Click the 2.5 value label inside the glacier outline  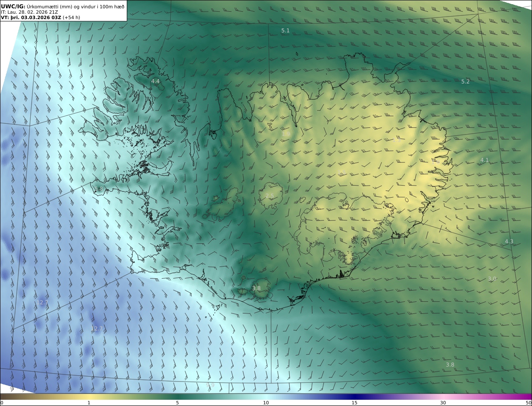click(270, 196)
